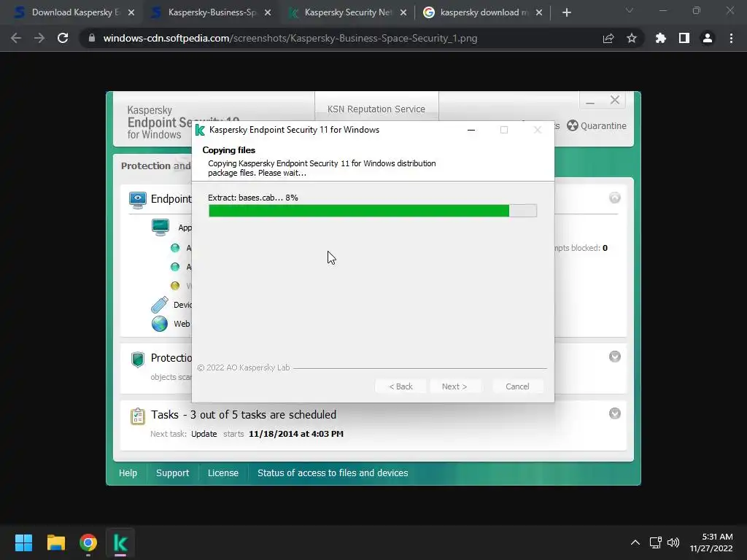Expand the Protection section arrow

click(614, 357)
